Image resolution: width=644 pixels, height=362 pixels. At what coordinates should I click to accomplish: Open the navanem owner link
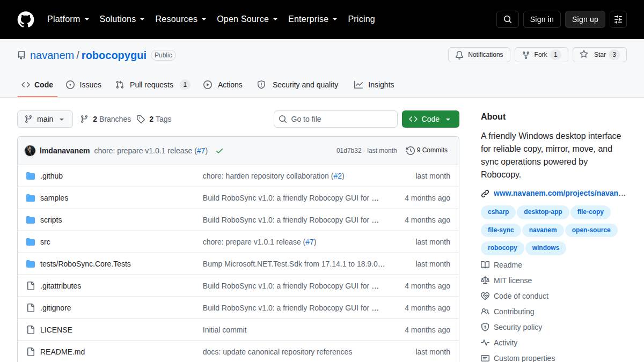pyautogui.click(x=52, y=55)
